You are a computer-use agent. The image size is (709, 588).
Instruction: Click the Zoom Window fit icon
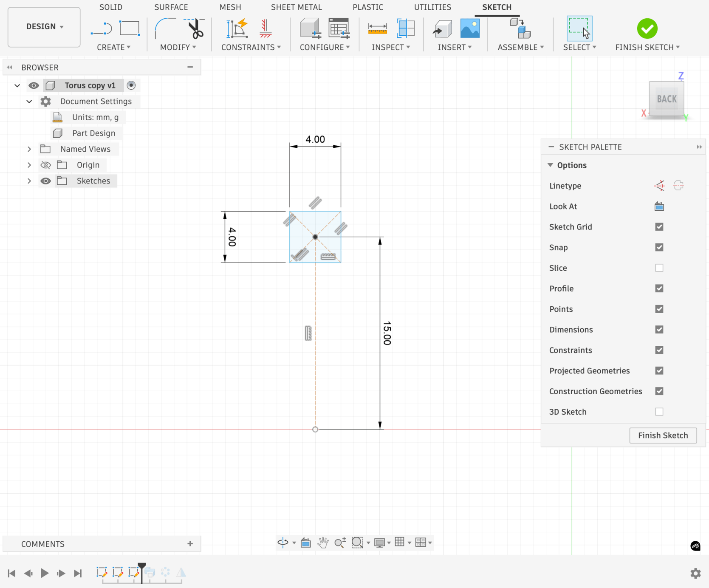click(357, 543)
